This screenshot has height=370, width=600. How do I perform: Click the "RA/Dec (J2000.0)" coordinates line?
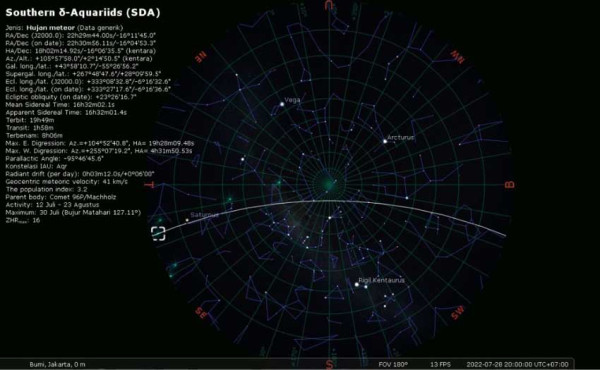(x=81, y=36)
